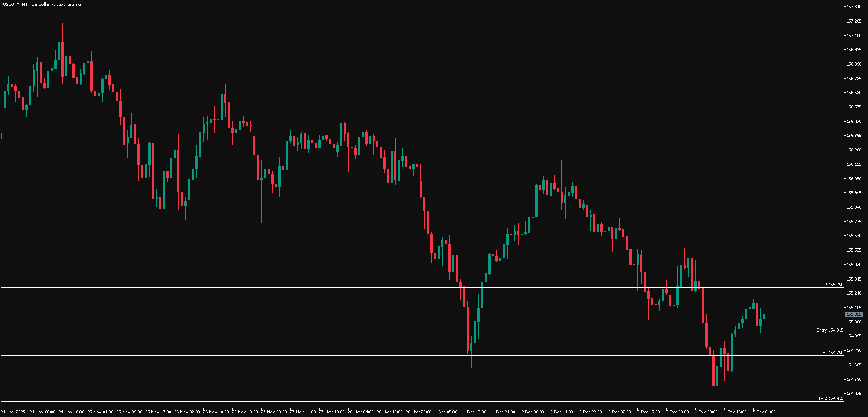868x417 pixels.
Task: Click the 156.050 price scale label
Action: pyautogui.click(x=854, y=179)
